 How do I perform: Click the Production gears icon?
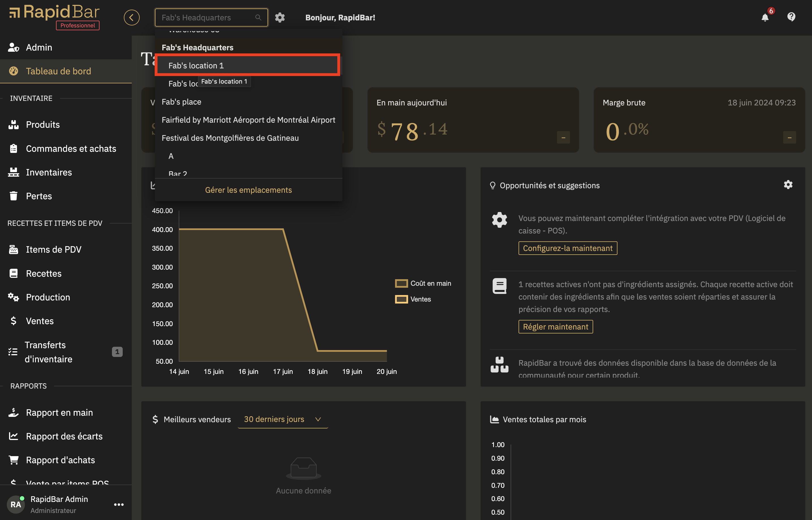[14, 297]
